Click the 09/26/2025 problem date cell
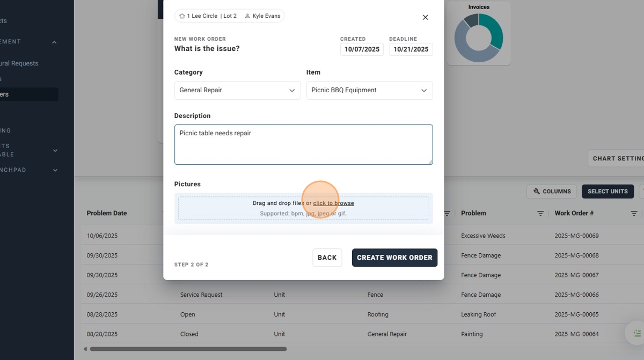This screenshot has width=644, height=360. click(102, 295)
